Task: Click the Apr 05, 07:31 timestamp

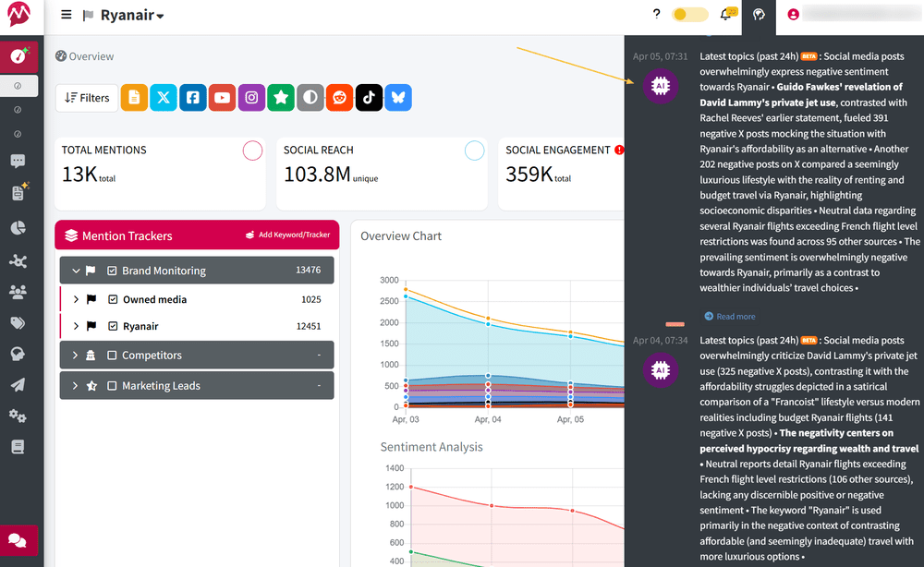Action: tap(660, 56)
